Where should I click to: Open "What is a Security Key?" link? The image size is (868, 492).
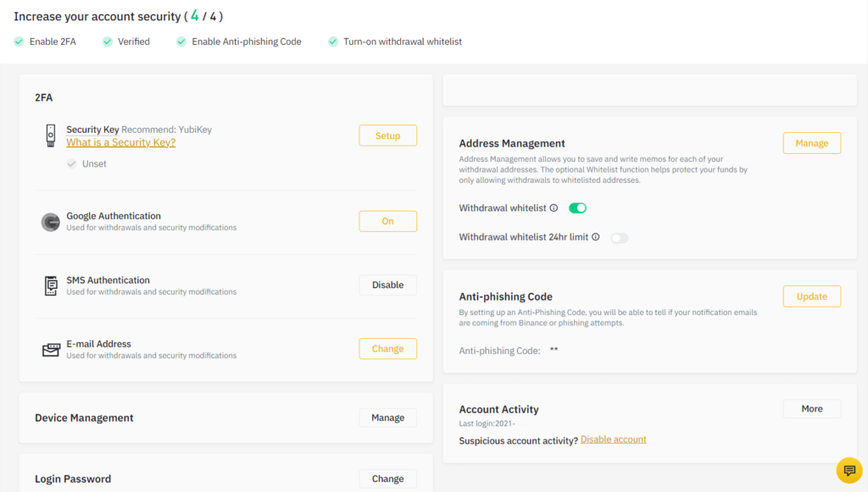pos(120,142)
